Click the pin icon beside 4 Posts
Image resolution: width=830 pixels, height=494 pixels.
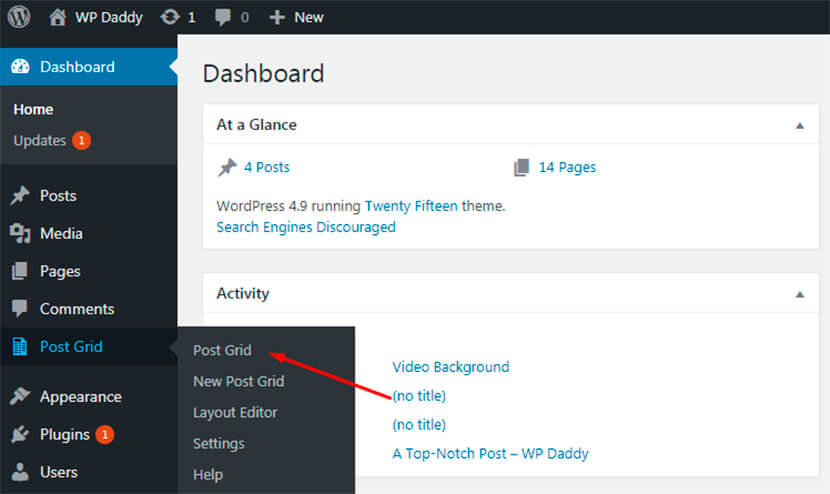click(x=227, y=167)
